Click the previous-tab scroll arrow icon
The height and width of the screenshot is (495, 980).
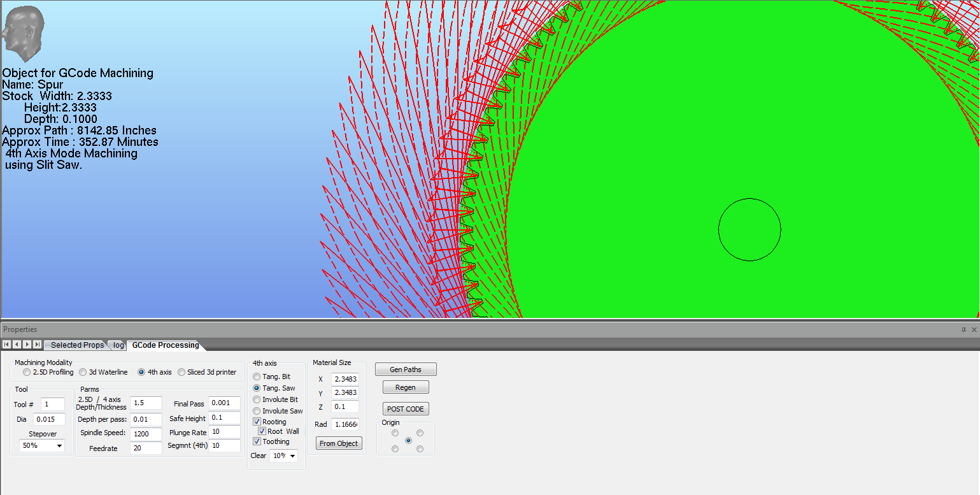click(17, 345)
